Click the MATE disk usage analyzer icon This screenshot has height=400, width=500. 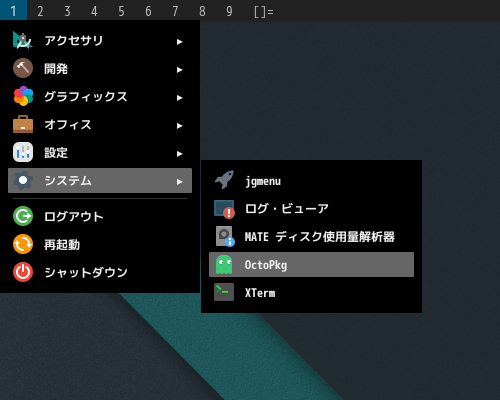[225, 236]
